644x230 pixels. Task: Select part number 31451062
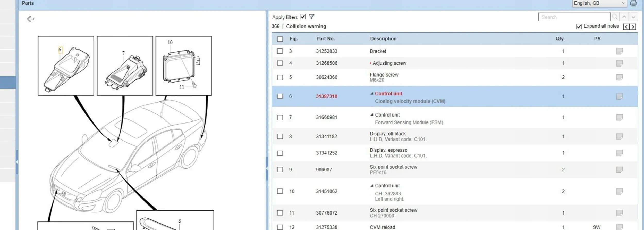327,191
